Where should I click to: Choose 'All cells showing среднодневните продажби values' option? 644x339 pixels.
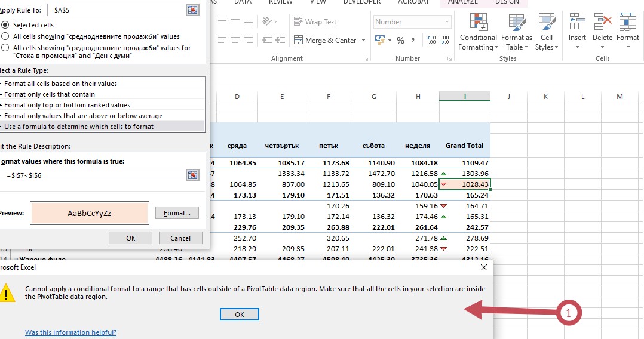click(5, 36)
